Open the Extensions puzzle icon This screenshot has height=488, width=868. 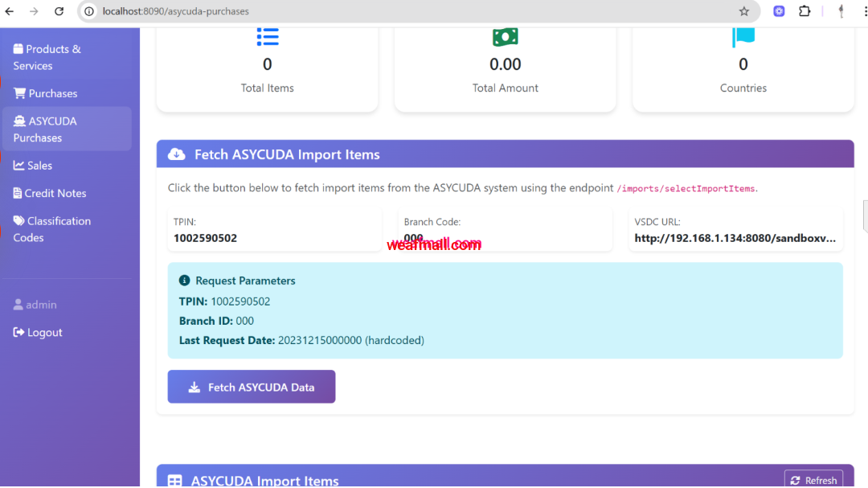click(x=805, y=11)
